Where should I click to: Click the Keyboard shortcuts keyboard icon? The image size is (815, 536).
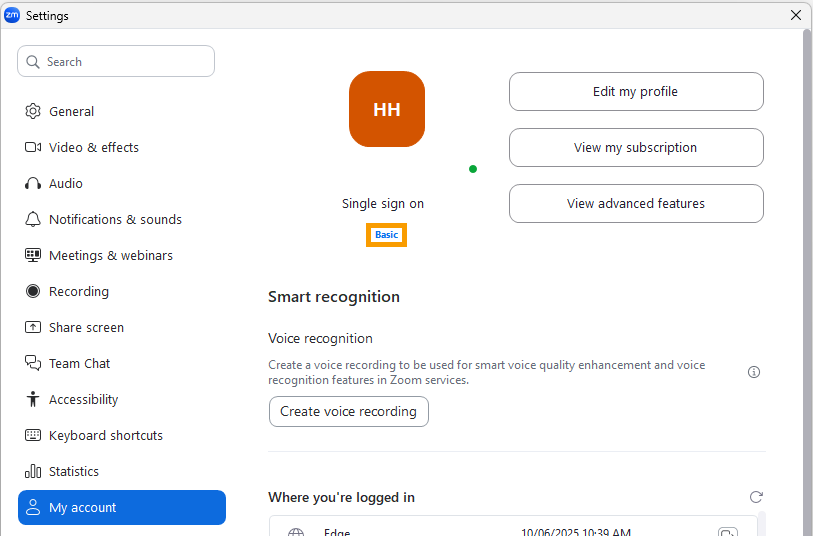(33, 435)
